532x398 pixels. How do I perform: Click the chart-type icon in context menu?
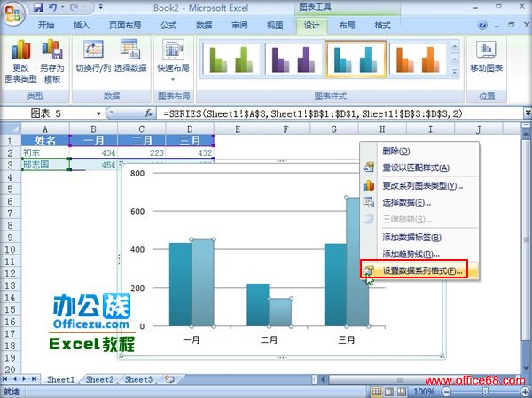pos(369,185)
